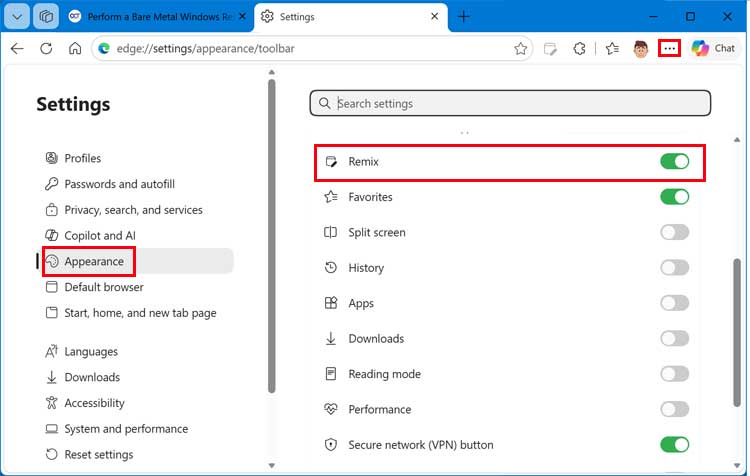Click main pane scrollbar thumb
This screenshot has width=750, height=476.
[737, 332]
